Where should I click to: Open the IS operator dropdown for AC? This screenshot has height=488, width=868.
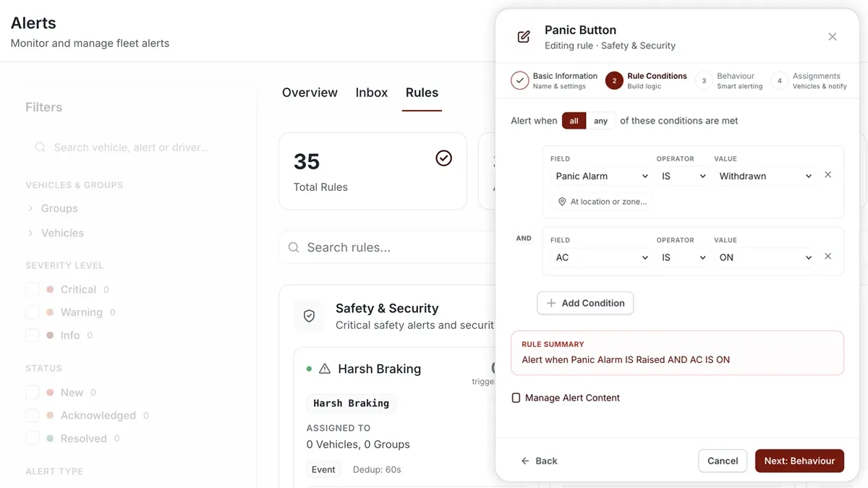tap(682, 257)
